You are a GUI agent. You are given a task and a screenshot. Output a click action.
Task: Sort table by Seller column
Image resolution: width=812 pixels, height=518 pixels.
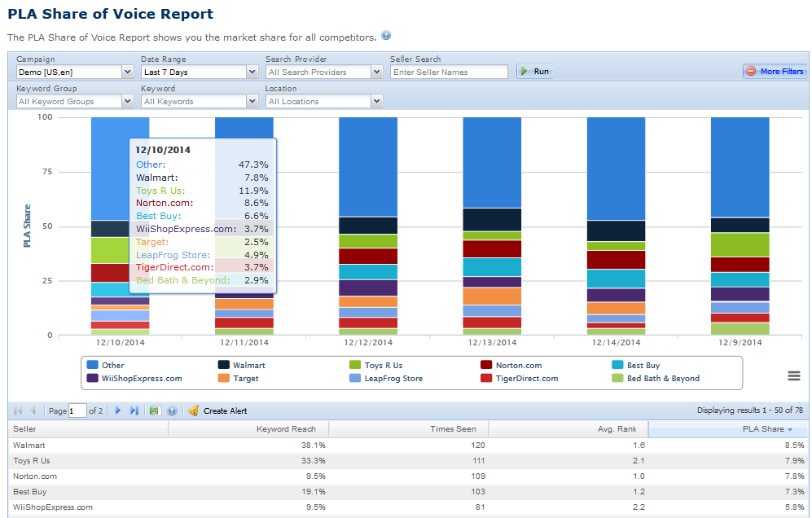[89, 429]
